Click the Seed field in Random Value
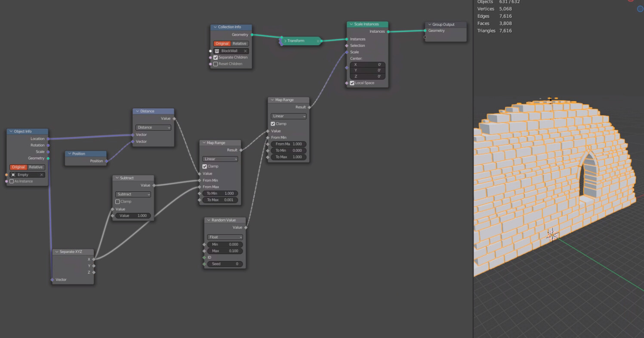This screenshot has height=338, width=644. 225,264
